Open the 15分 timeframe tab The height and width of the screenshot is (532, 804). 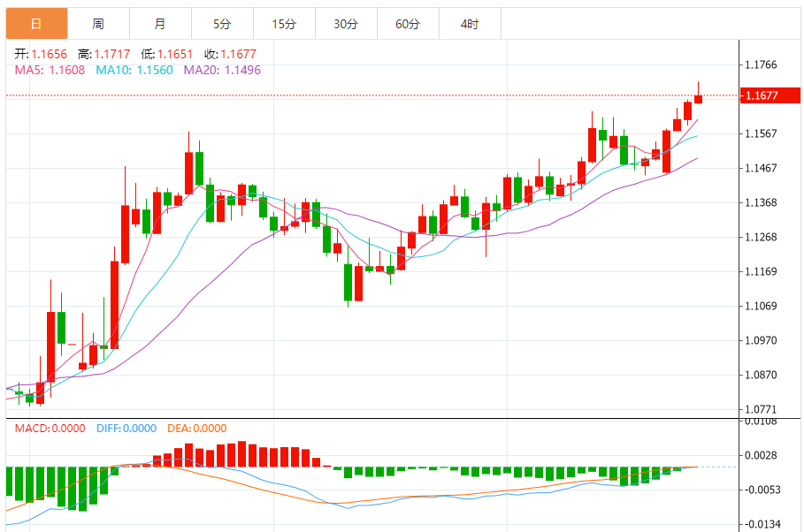point(284,24)
